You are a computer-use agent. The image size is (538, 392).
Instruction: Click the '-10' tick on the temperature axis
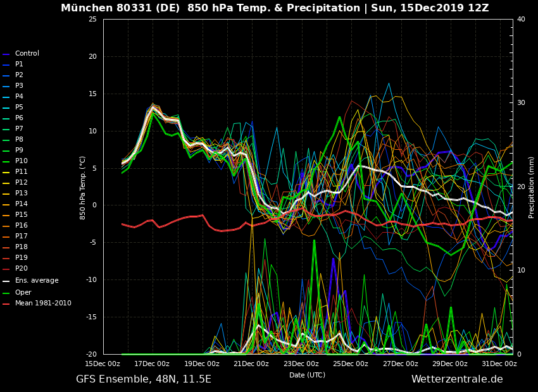click(x=92, y=280)
